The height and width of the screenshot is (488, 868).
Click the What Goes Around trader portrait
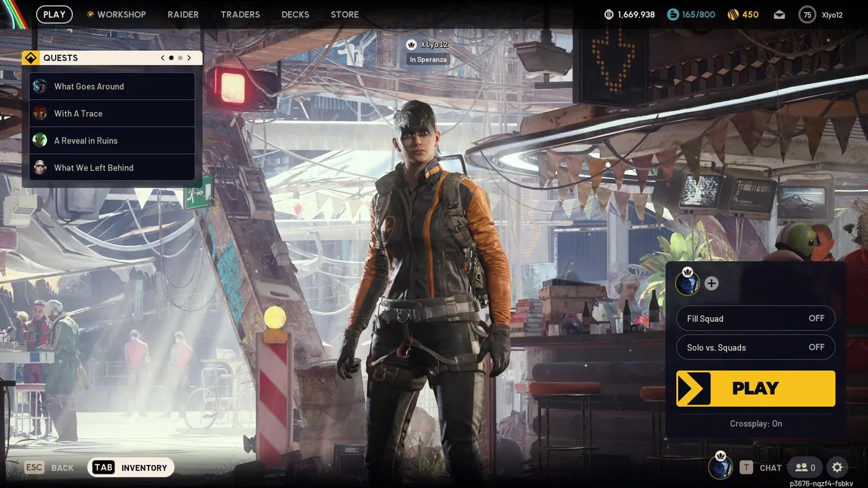40,86
